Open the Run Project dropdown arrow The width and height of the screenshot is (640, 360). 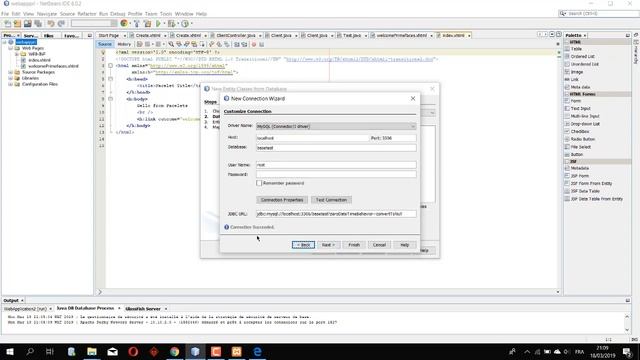(x=164, y=24)
